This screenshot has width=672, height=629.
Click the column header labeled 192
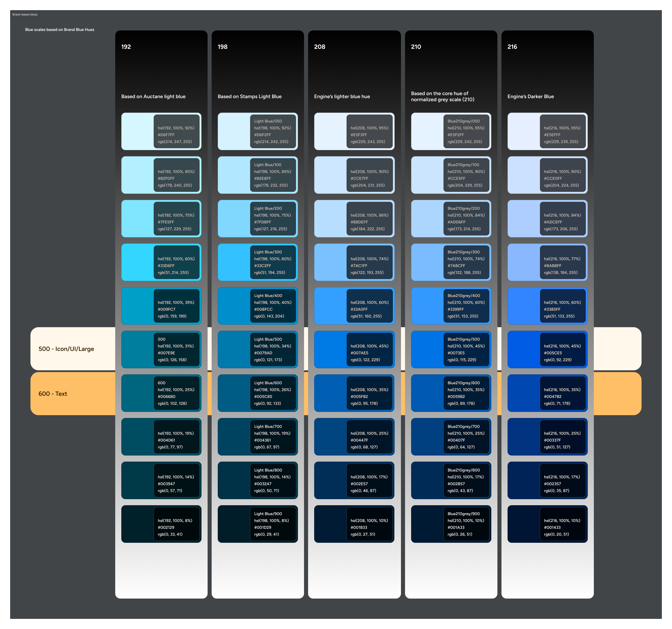[126, 47]
